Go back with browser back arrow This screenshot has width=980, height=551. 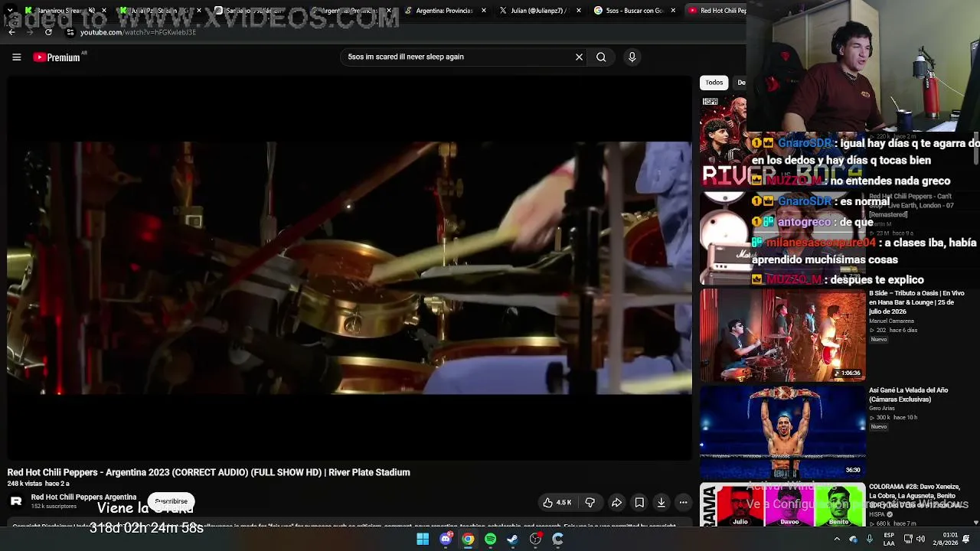pyautogui.click(x=11, y=32)
